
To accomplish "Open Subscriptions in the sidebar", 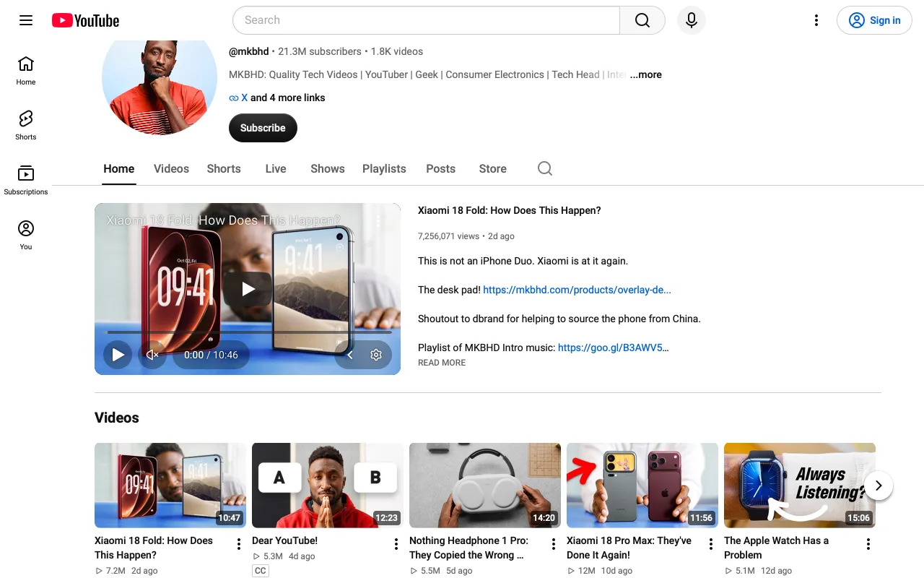I will coord(26,180).
